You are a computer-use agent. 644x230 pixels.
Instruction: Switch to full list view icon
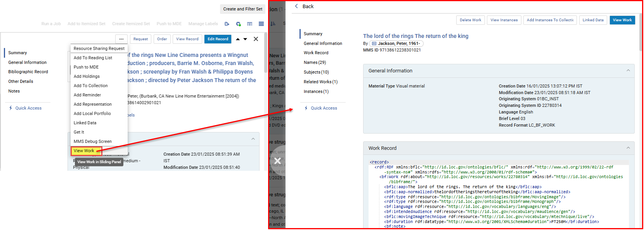point(261,24)
